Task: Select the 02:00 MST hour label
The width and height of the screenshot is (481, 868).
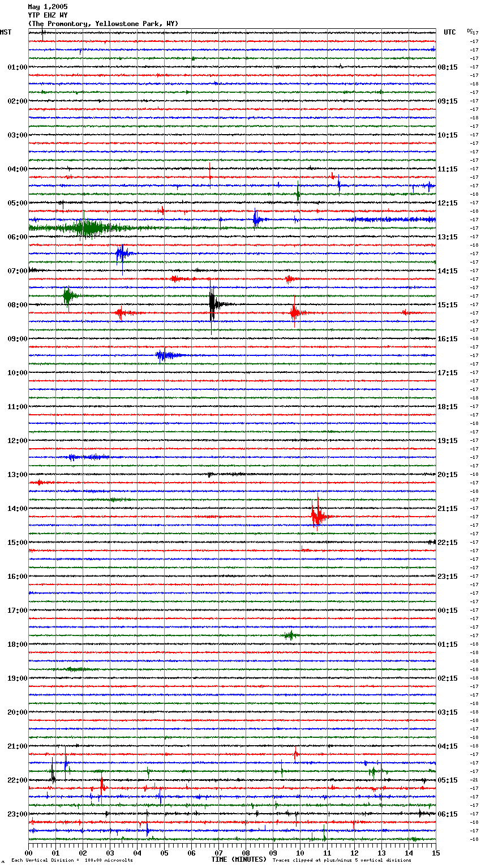Action: click(x=18, y=101)
